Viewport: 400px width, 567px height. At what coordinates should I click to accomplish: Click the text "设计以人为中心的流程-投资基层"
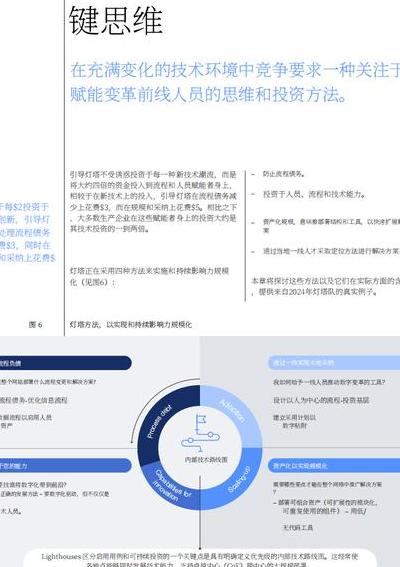point(321,400)
